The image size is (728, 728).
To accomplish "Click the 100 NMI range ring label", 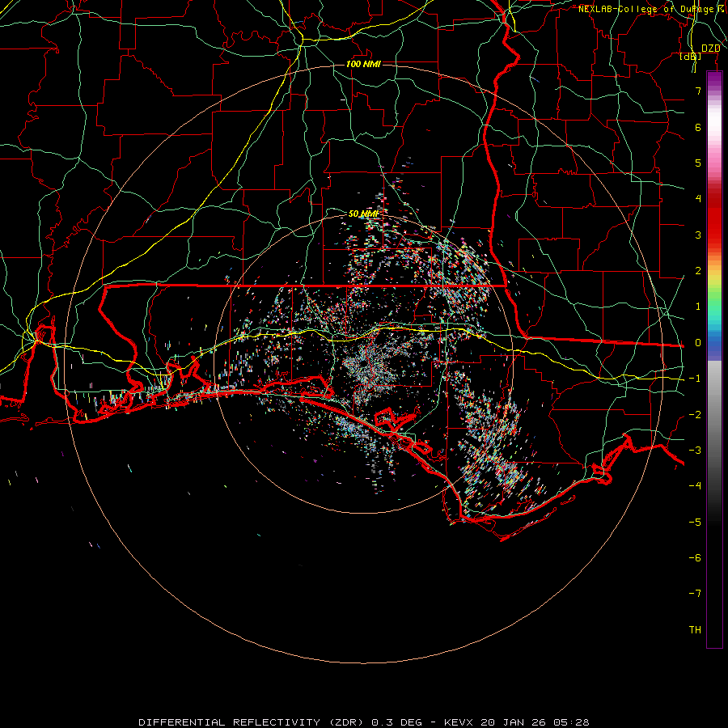I will coord(363,64).
